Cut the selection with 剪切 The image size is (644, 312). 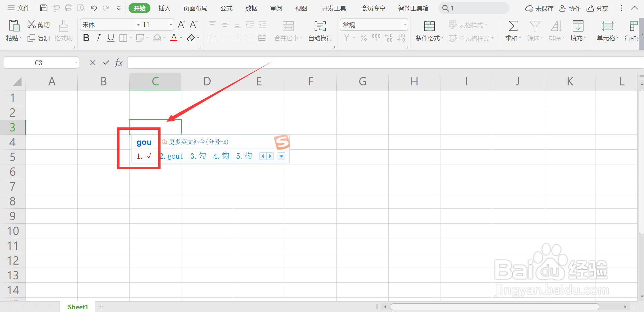pyautogui.click(x=39, y=25)
